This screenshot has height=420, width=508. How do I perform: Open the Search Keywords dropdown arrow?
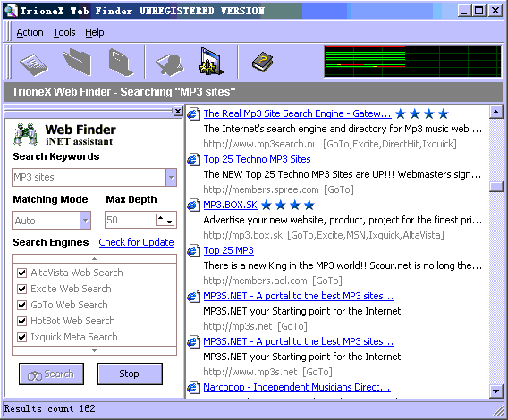point(171,178)
